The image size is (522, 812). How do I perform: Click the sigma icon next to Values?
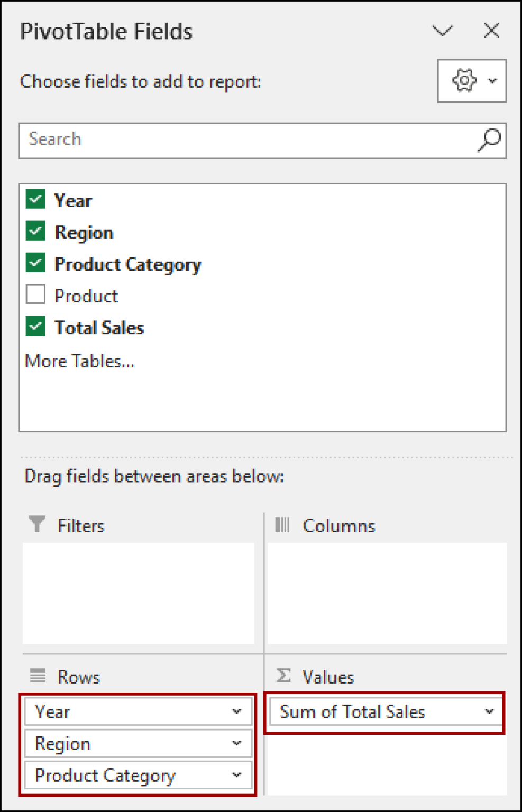pyautogui.click(x=282, y=676)
